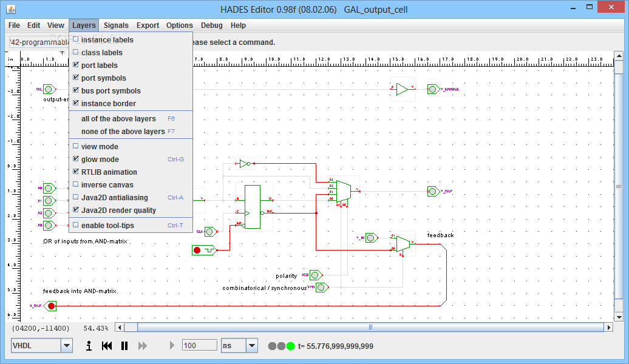Select the four-input multiplexer component
This screenshot has width=629, height=364.
coord(344,192)
